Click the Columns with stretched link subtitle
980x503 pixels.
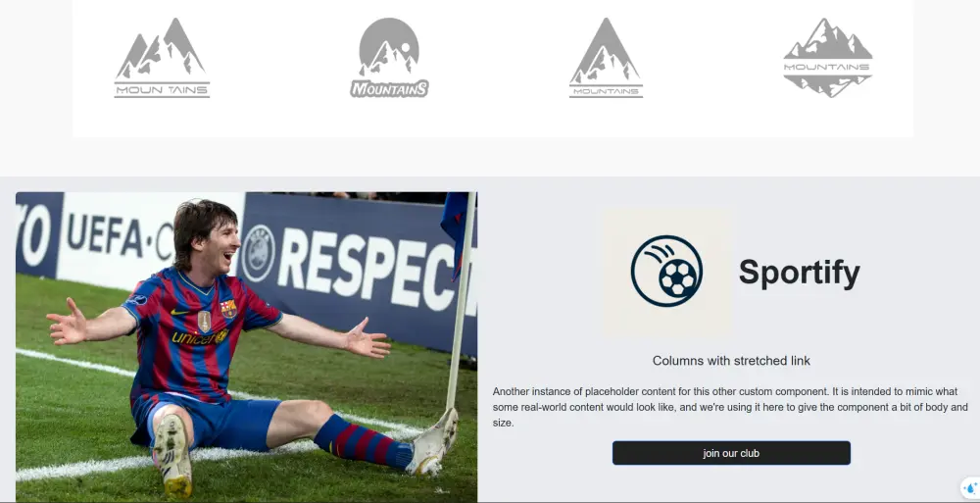point(731,361)
